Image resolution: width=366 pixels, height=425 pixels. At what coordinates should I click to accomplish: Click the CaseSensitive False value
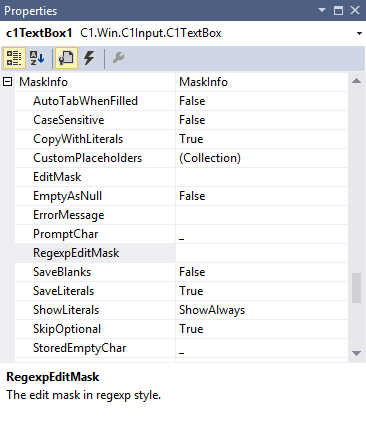pyautogui.click(x=262, y=120)
